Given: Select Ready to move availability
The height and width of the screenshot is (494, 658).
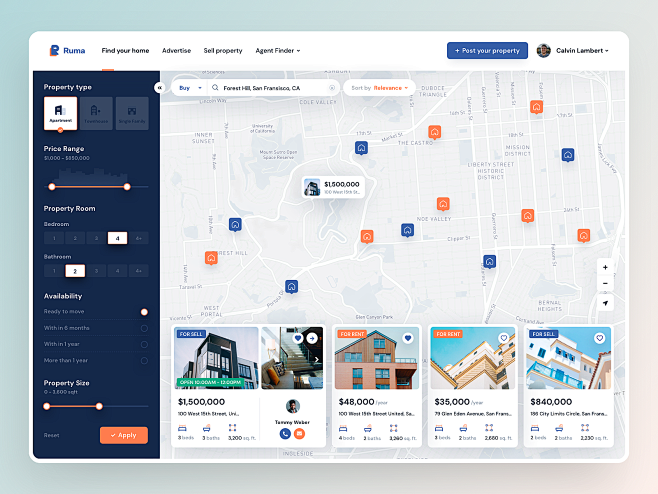Looking at the screenshot, I should [144, 312].
